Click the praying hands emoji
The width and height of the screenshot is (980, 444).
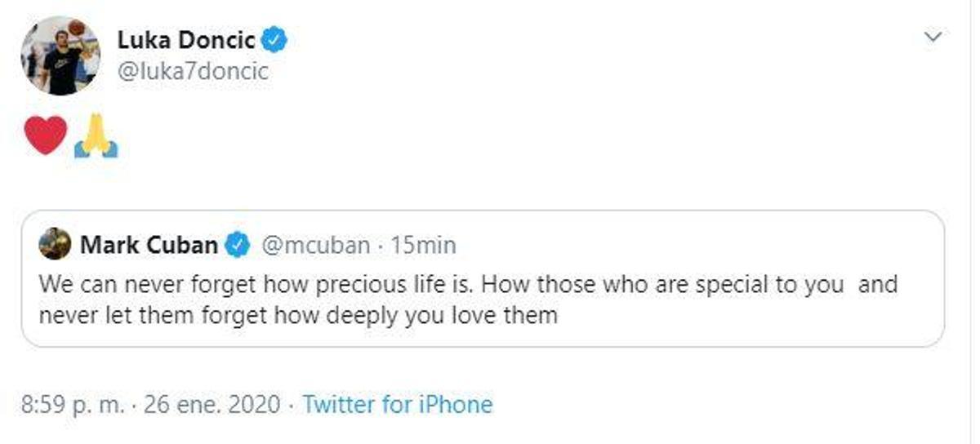[x=96, y=136]
